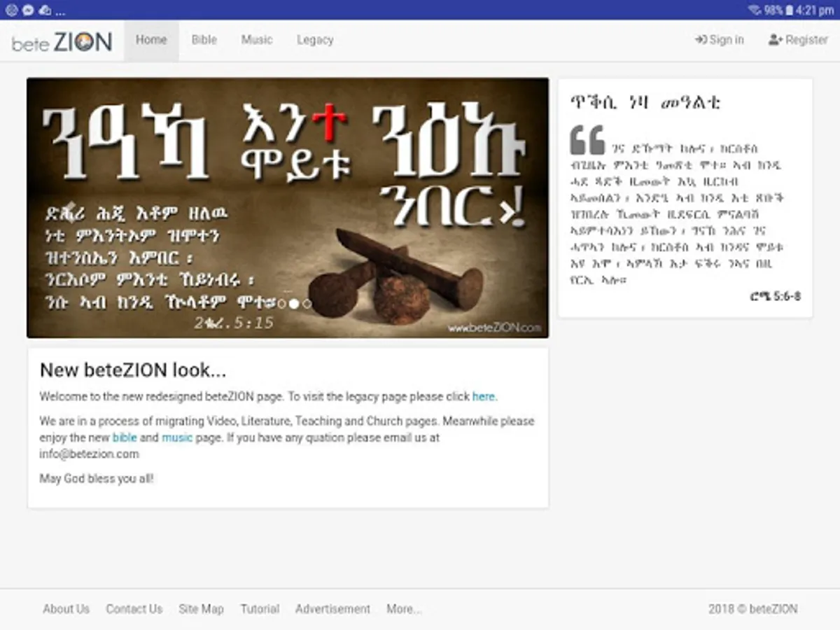Tap the Messenger notification icon in status bar
Screen dimensions: 840x630
(27, 10)
